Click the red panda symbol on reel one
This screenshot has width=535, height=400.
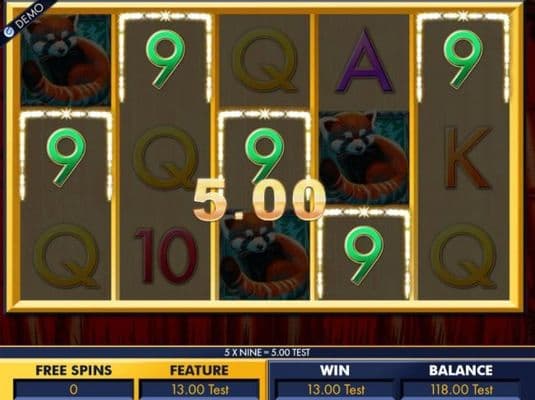point(66,60)
